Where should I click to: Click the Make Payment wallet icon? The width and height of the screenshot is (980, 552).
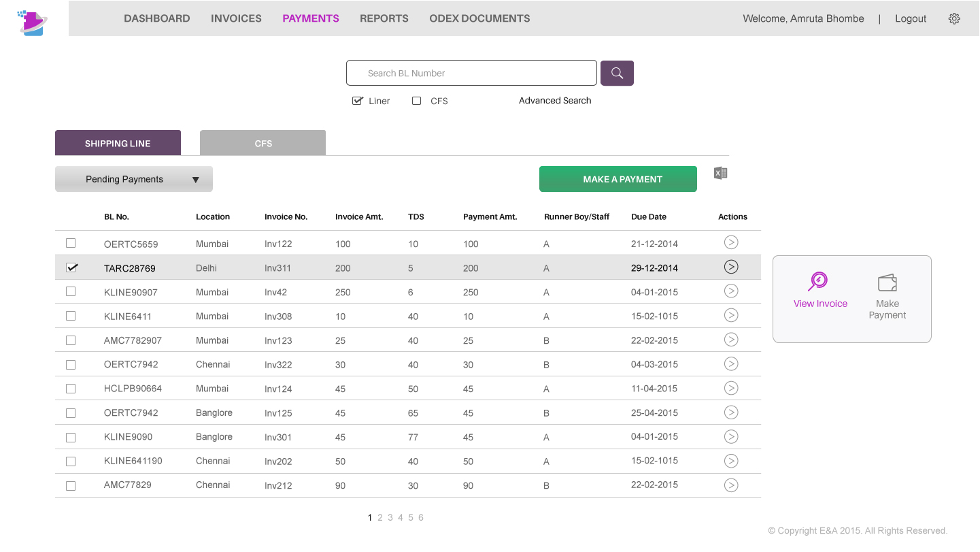[x=887, y=282]
